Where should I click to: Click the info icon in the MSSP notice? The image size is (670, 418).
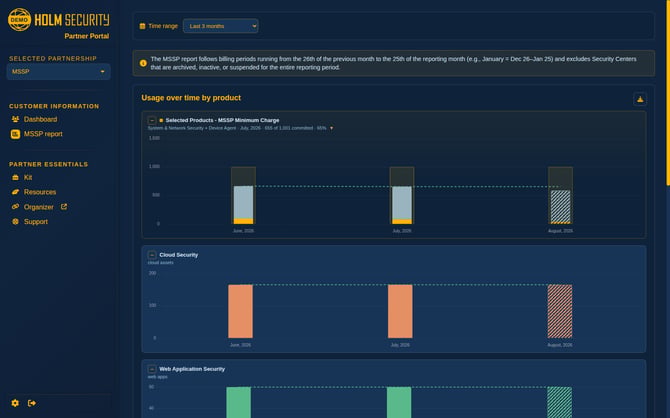coord(143,63)
